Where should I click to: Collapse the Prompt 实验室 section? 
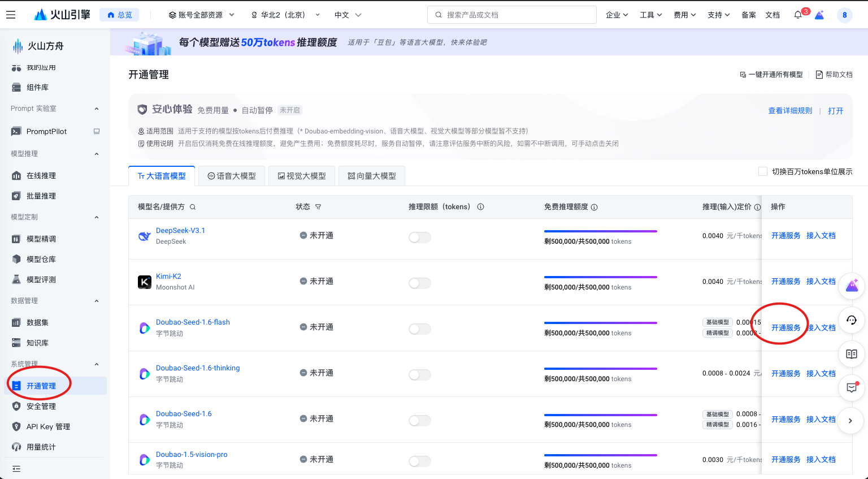click(97, 109)
